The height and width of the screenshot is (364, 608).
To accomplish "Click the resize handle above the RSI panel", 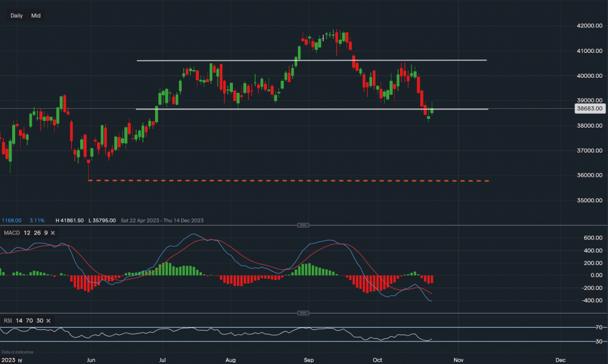I will [302, 313].
